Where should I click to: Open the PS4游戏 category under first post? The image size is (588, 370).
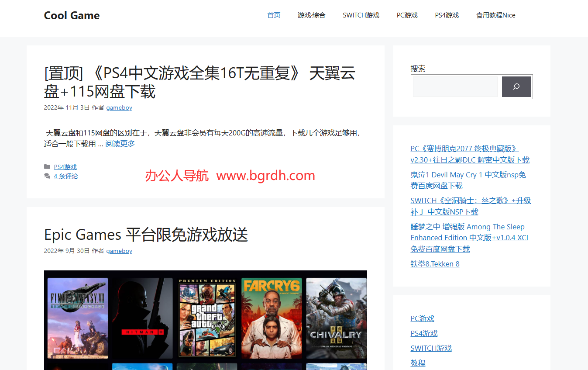[65, 167]
